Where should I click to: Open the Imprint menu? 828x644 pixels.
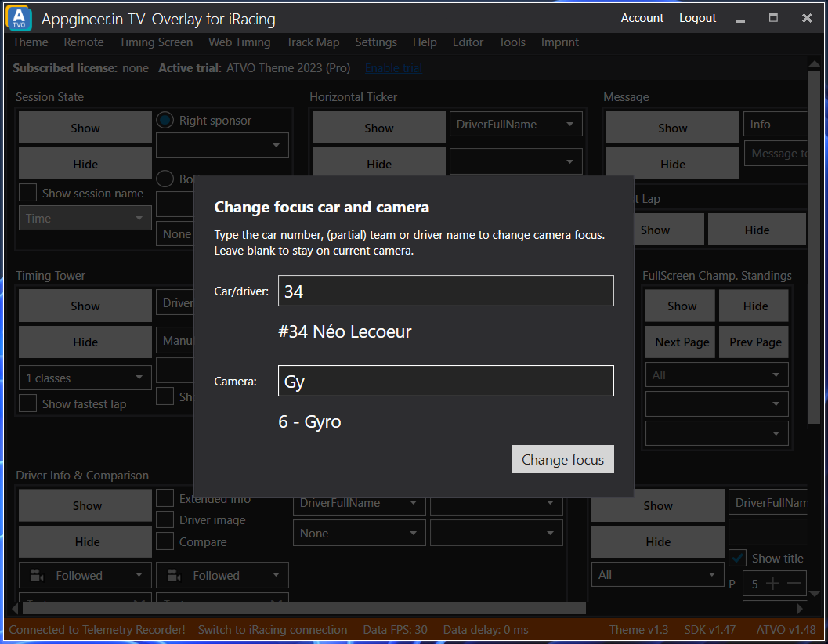560,42
